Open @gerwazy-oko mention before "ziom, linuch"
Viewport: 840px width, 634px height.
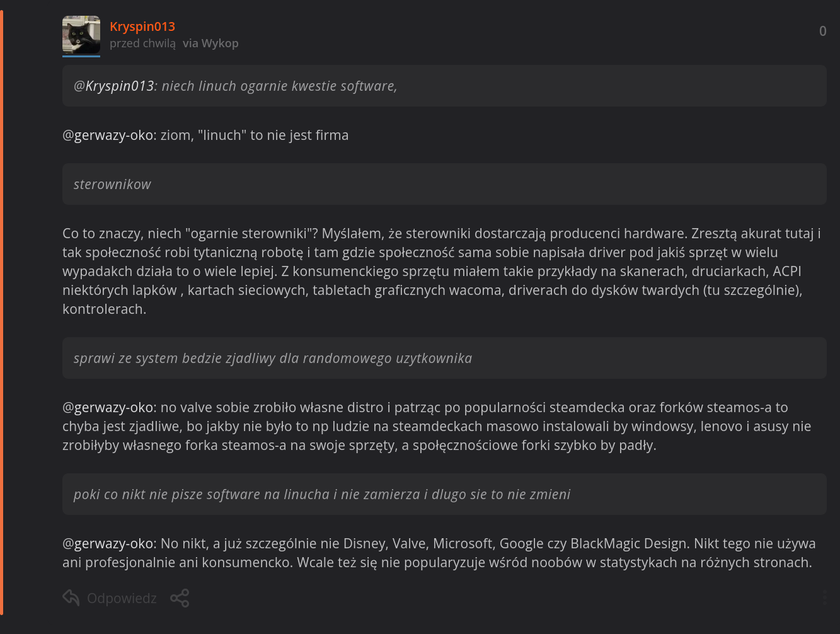click(108, 135)
